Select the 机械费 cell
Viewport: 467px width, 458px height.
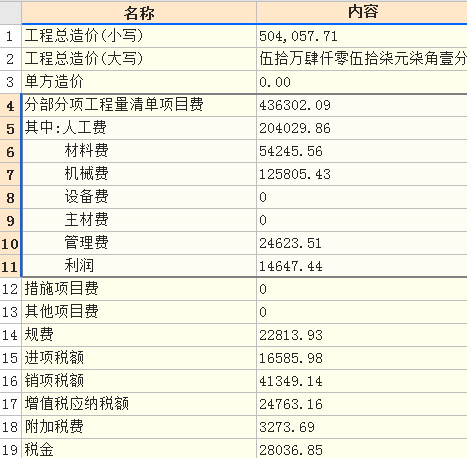[139, 174]
